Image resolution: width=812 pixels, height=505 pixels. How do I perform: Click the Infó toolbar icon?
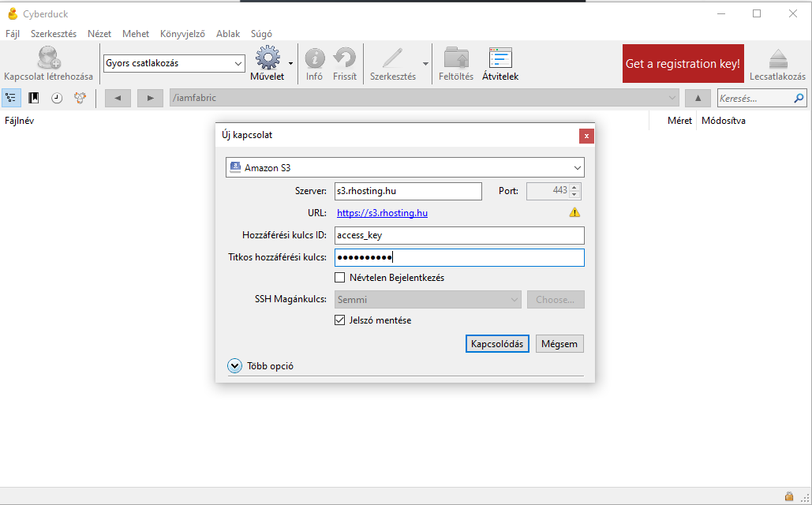pos(314,58)
